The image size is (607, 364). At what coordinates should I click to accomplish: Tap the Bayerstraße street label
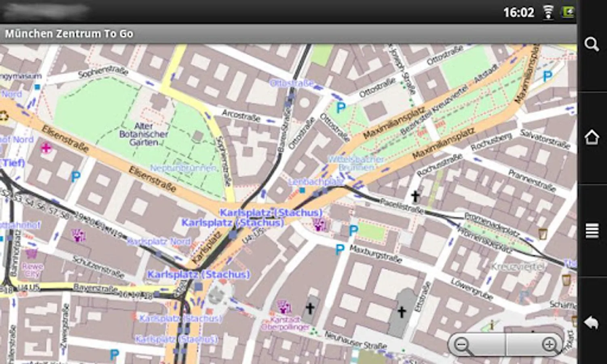coord(95,288)
